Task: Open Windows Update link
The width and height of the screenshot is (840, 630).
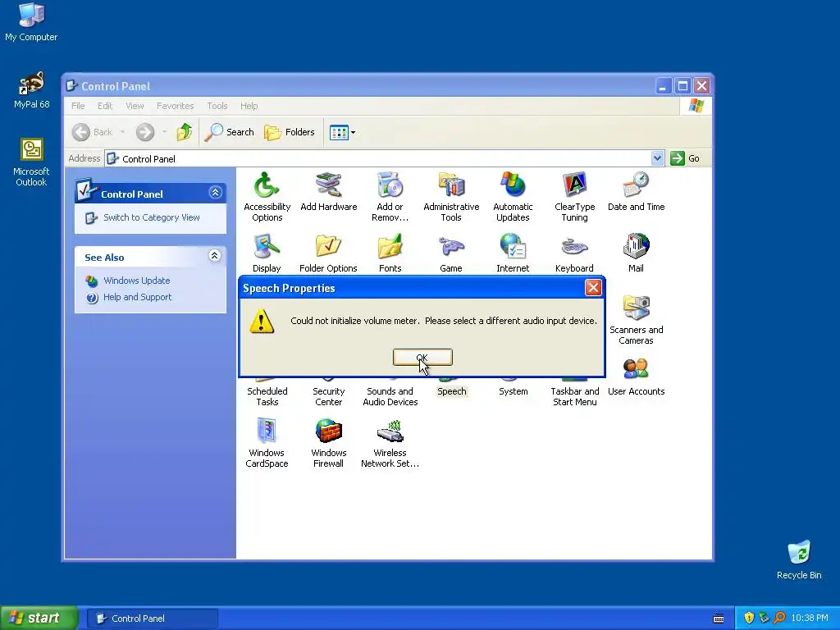Action: point(137,281)
